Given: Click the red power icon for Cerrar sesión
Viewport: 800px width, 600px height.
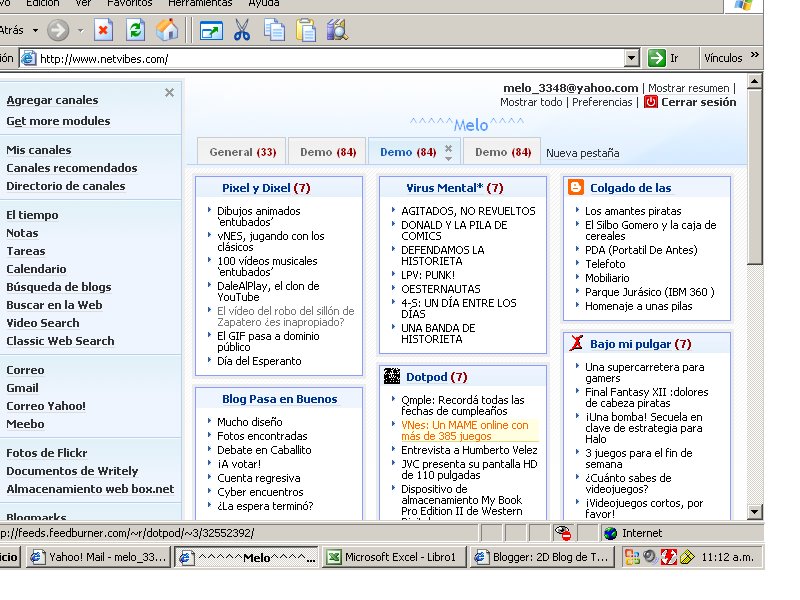Looking at the screenshot, I should click(651, 102).
